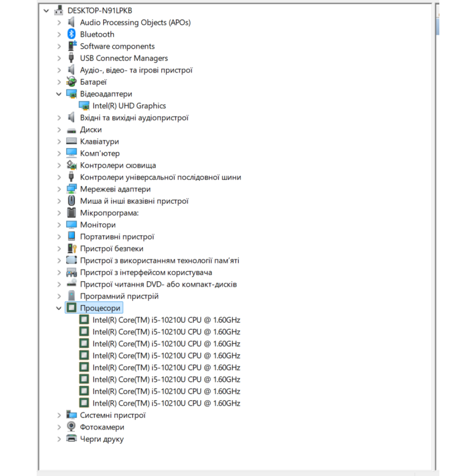476x476 pixels.
Task: Select the Software components label
Action: click(117, 46)
